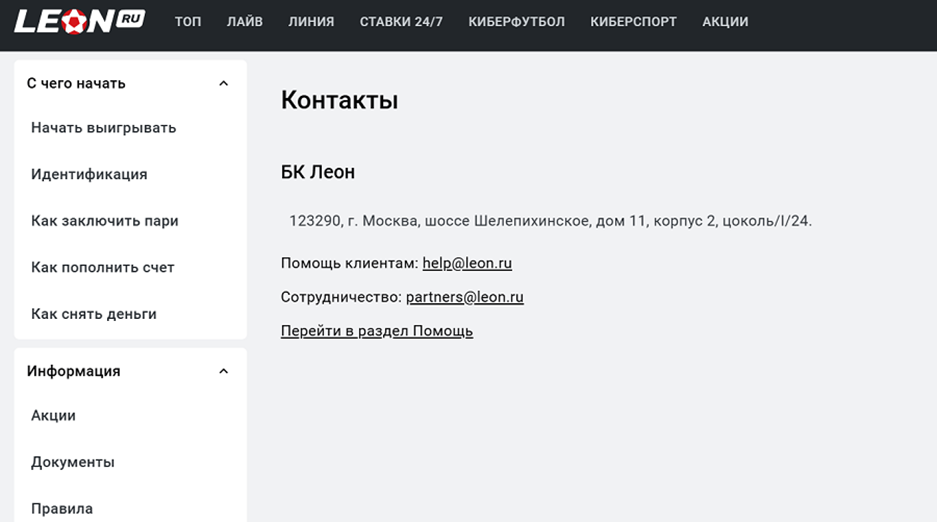This screenshot has height=522, width=937.
Task: Open the ЛИНИЯ menu item
Action: click(x=311, y=22)
